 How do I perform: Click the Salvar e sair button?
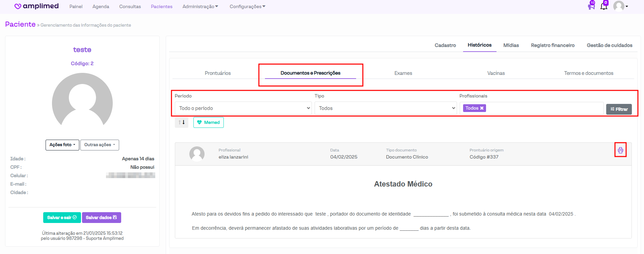(62, 218)
